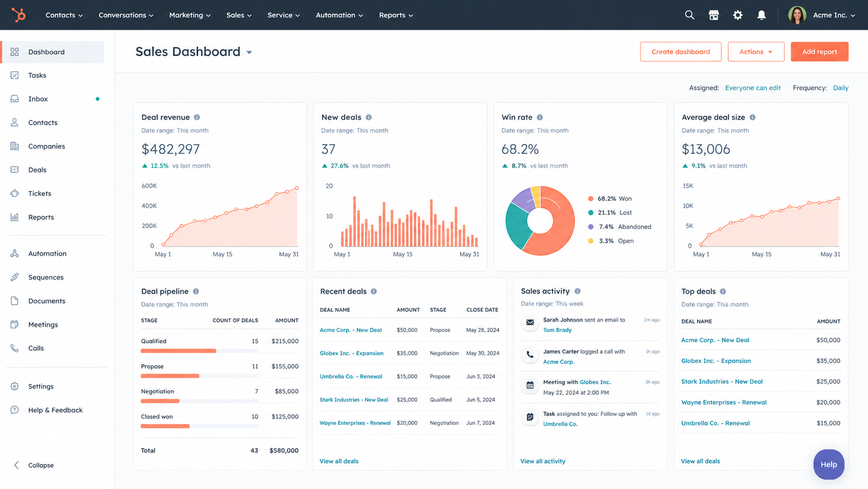Screen dimensions: 868x489
Task: Click the info icon beside Average deal size
Action: 753,117
